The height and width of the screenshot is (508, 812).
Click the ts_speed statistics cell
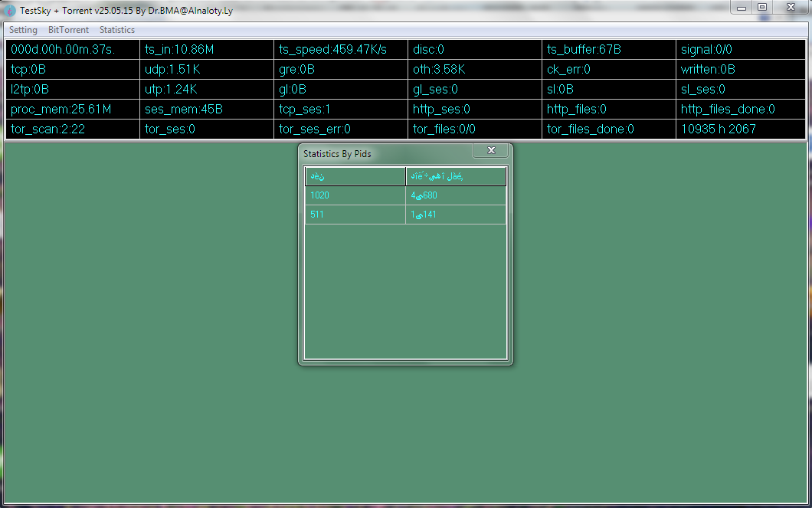click(x=341, y=50)
